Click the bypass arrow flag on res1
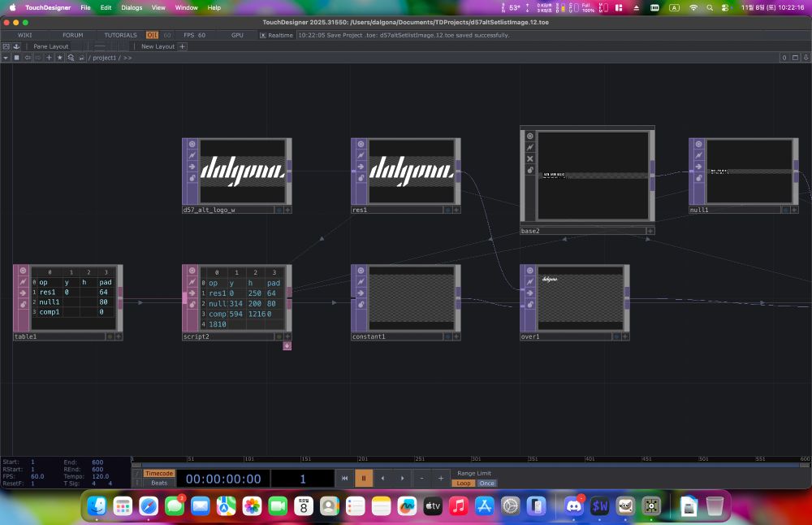This screenshot has height=525, width=812. 361,167
